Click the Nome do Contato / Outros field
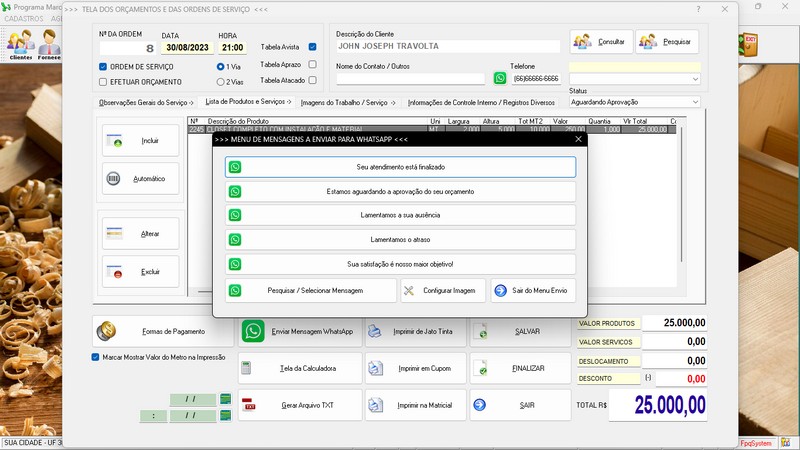 click(x=410, y=79)
